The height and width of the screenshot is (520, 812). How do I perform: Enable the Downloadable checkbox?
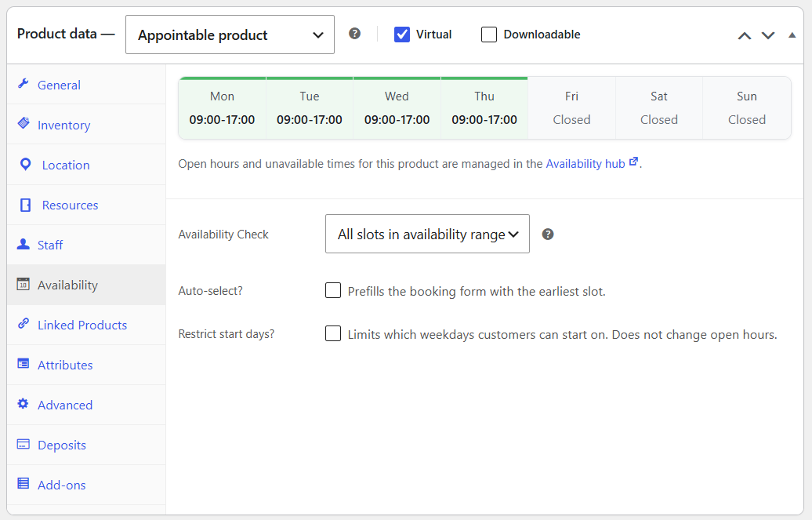coord(489,35)
